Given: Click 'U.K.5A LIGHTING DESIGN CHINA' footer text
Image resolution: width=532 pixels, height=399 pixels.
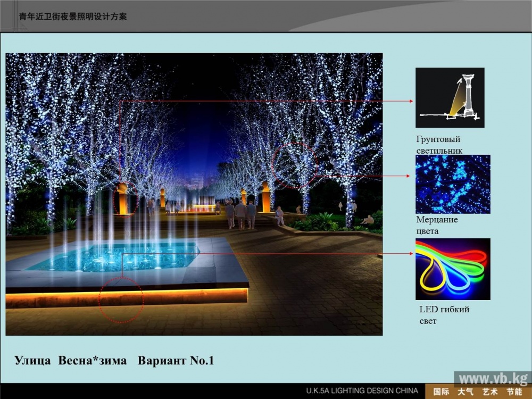Looking at the screenshot, I should [x=362, y=391].
